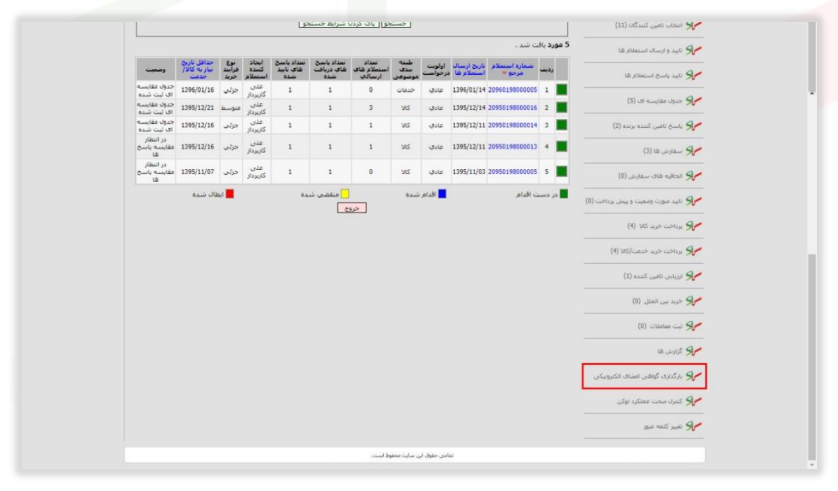Click the 5 مورد یافت شد results text
Screen dimensions: 838x491
click(542, 45)
